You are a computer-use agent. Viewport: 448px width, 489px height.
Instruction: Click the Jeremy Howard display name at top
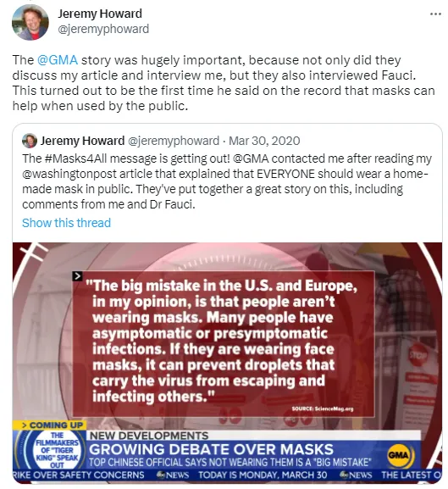(x=100, y=14)
